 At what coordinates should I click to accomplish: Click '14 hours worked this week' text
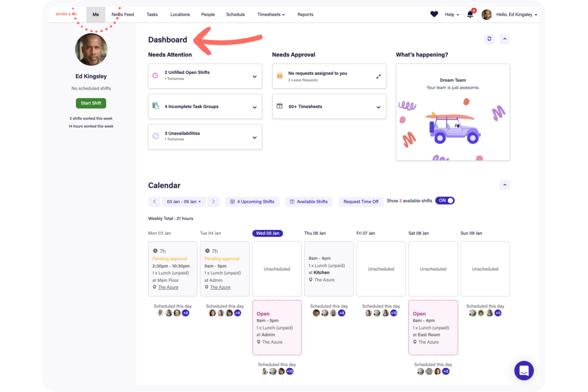tap(91, 126)
